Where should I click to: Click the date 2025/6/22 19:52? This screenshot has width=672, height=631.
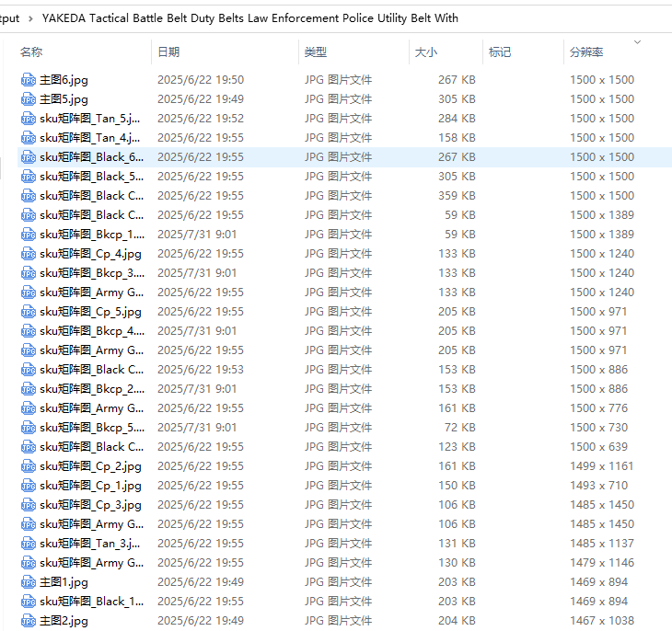(201, 119)
